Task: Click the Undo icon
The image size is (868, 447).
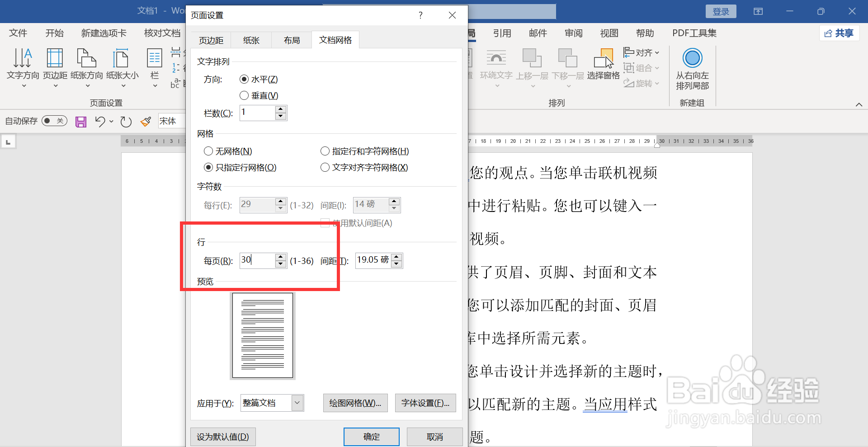Action: pyautogui.click(x=100, y=121)
